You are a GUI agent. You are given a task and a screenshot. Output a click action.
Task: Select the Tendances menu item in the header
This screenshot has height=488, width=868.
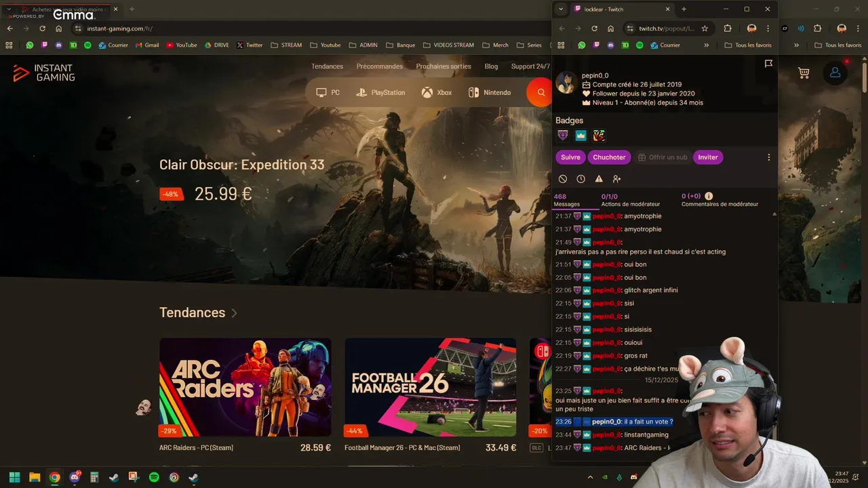[x=327, y=66]
